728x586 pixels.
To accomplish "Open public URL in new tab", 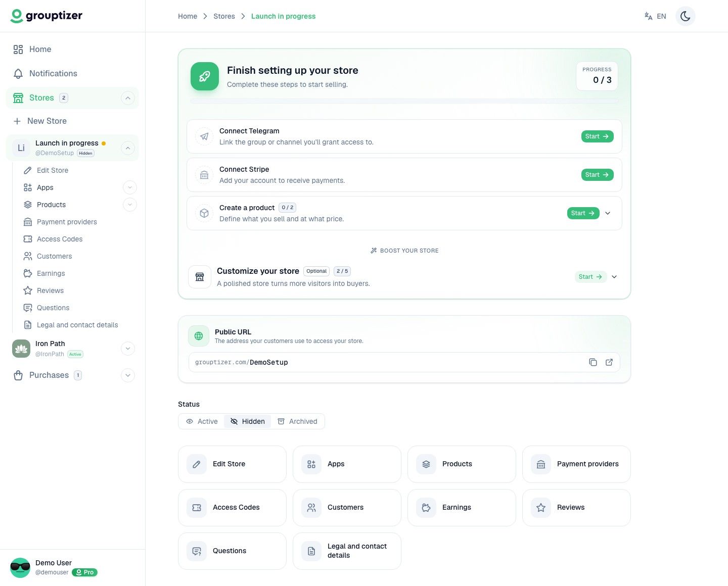I will point(609,362).
